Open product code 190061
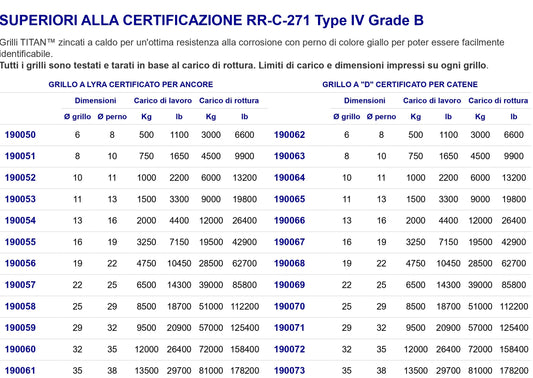The height and width of the screenshot is (378, 533). [x=20, y=371]
